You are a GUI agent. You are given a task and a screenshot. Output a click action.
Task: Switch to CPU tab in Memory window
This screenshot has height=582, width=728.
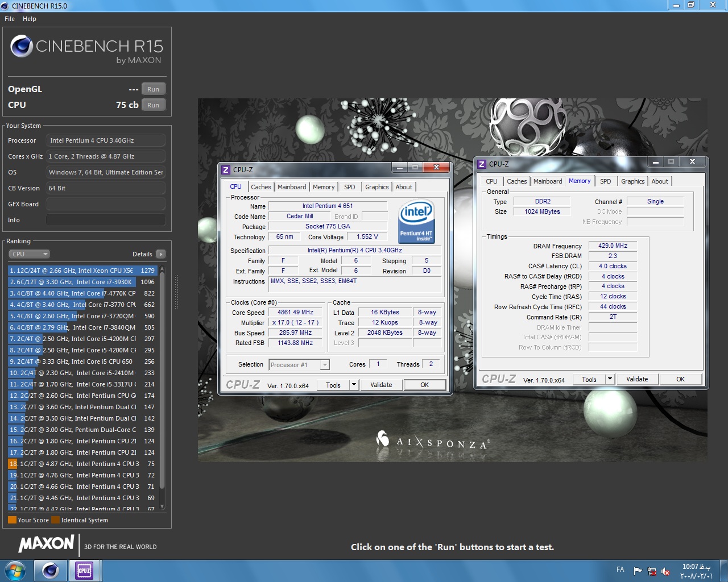coord(491,181)
